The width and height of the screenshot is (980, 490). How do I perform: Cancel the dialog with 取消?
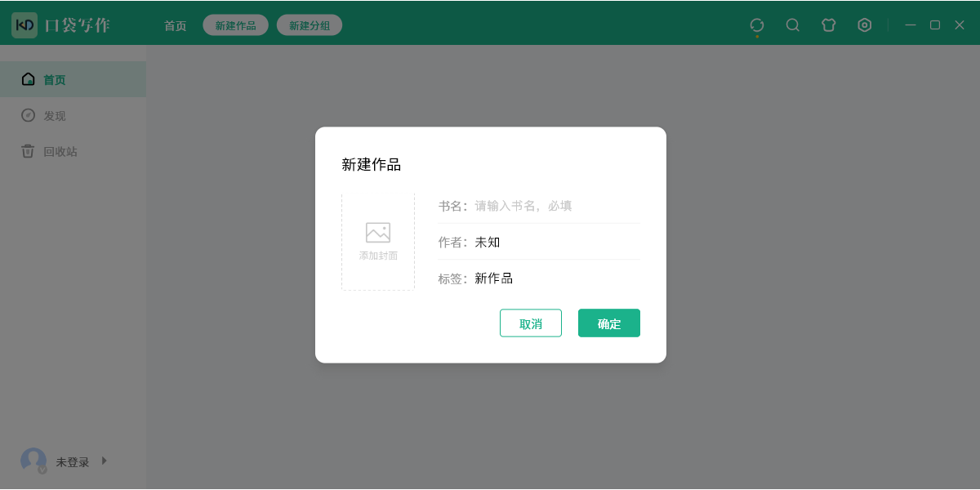(x=531, y=323)
